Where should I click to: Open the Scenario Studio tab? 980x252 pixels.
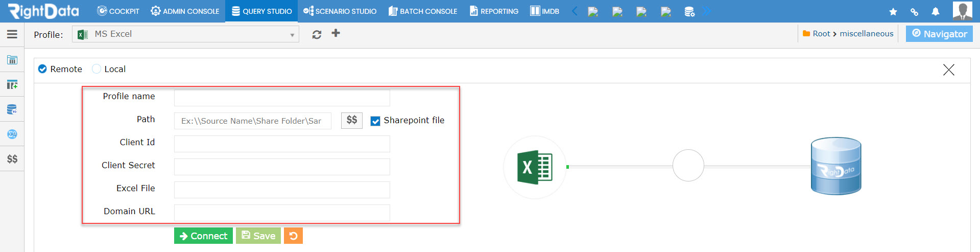pyautogui.click(x=340, y=11)
